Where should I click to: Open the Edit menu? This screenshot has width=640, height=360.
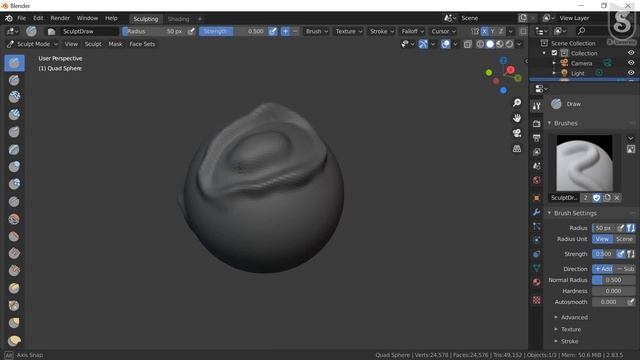click(x=38, y=18)
